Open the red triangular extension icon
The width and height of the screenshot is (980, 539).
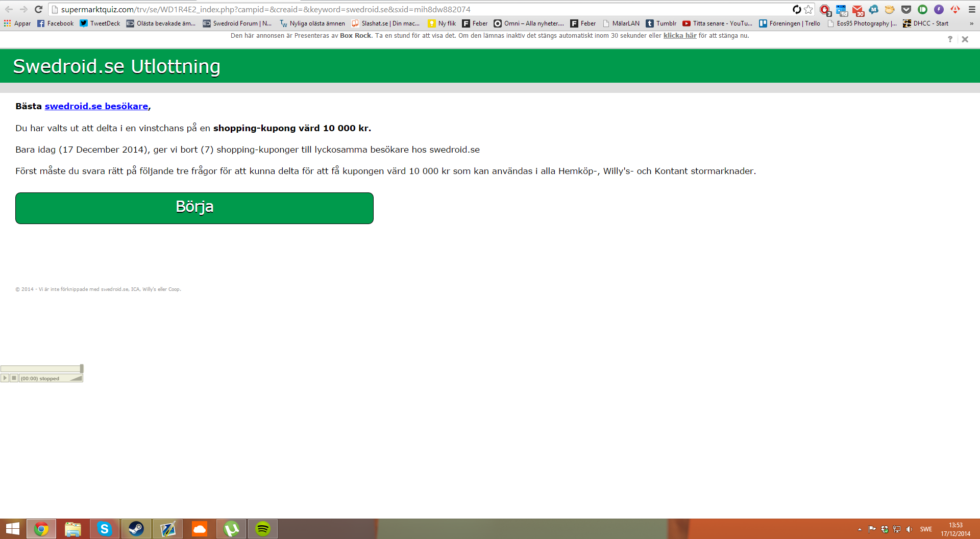pyautogui.click(x=955, y=9)
